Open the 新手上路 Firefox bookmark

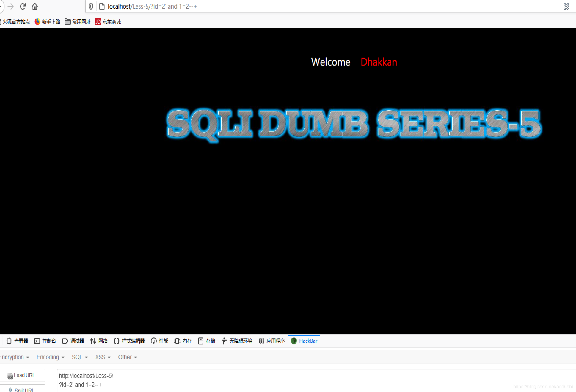coord(48,22)
